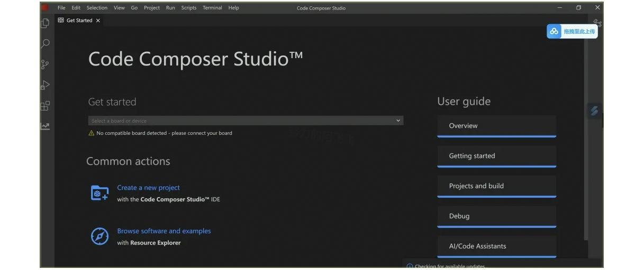Open the Extensions view in the sidebar
This screenshot has height=270, width=644.
[46, 106]
